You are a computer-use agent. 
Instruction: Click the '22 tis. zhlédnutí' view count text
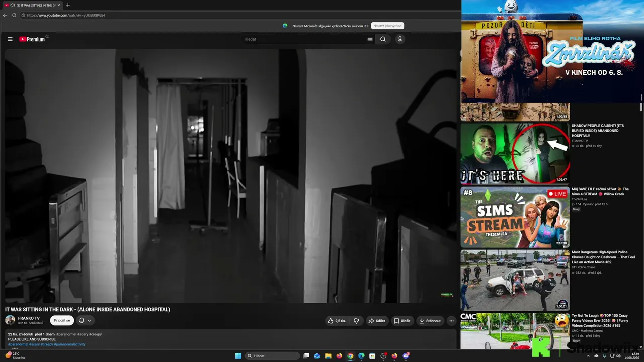pyautogui.click(x=21, y=334)
